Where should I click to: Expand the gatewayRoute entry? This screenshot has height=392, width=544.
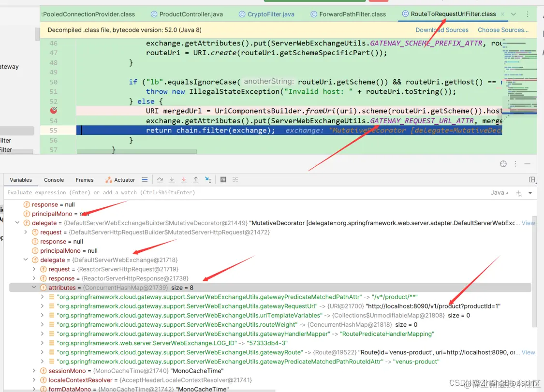click(x=43, y=352)
